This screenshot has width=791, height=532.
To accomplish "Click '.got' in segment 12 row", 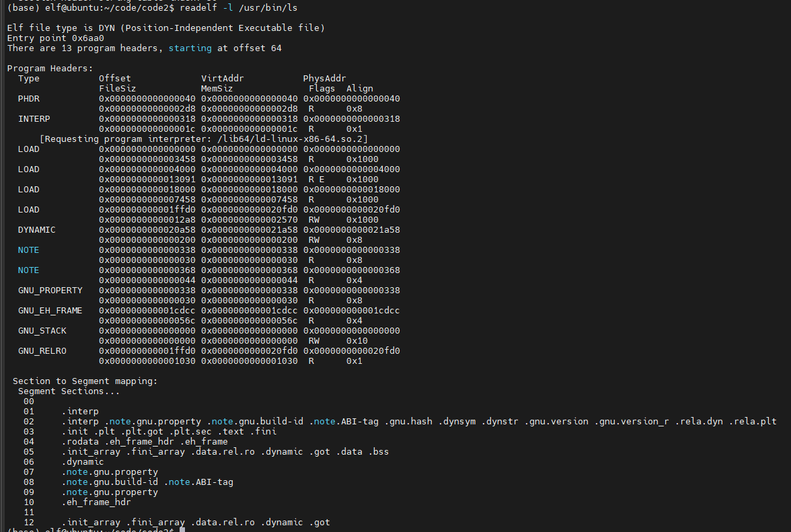I will (x=320, y=523).
